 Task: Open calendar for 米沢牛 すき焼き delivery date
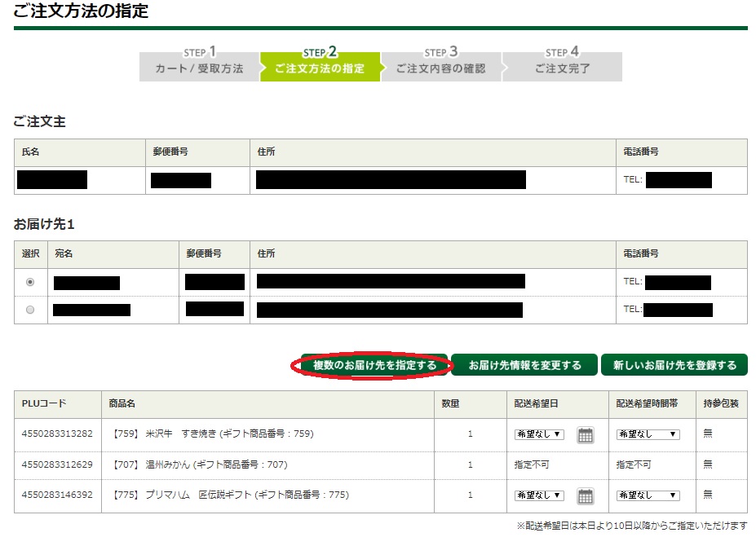585,435
